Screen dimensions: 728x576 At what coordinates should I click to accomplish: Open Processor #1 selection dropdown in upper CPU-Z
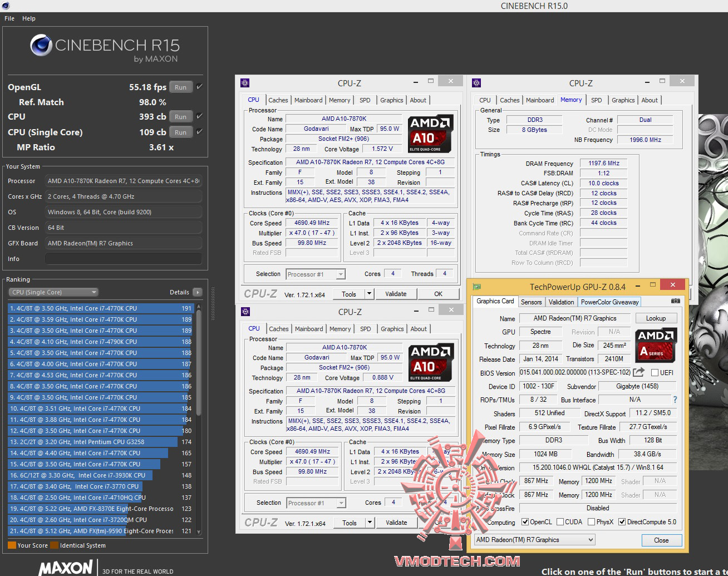316,274
